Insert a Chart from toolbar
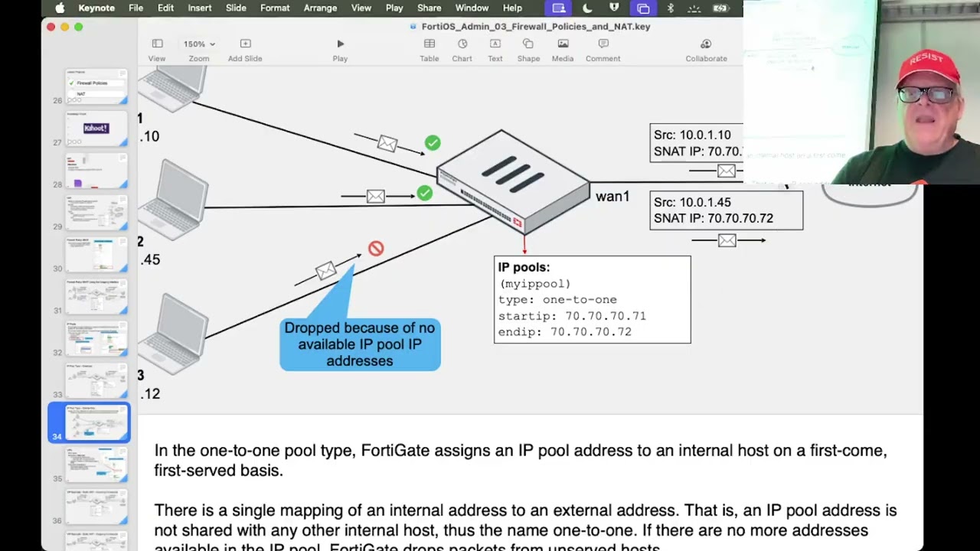Viewport: 980px width, 551px height. click(462, 51)
